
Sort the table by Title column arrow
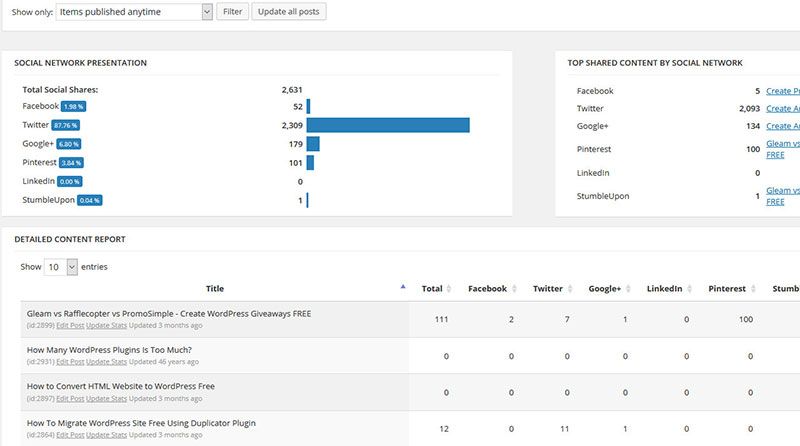click(x=402, y=287)
